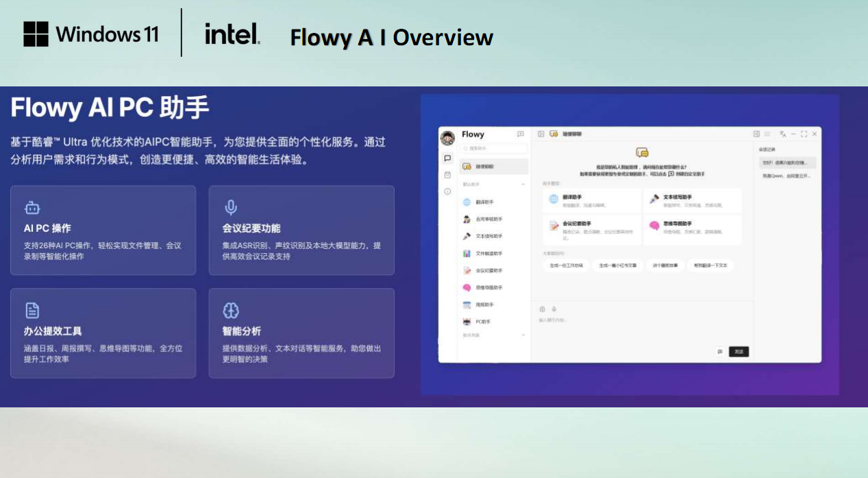Click the AI PC 操作 feature card
This screenshot has height=478, width=868.
click(x=103, y=230)
